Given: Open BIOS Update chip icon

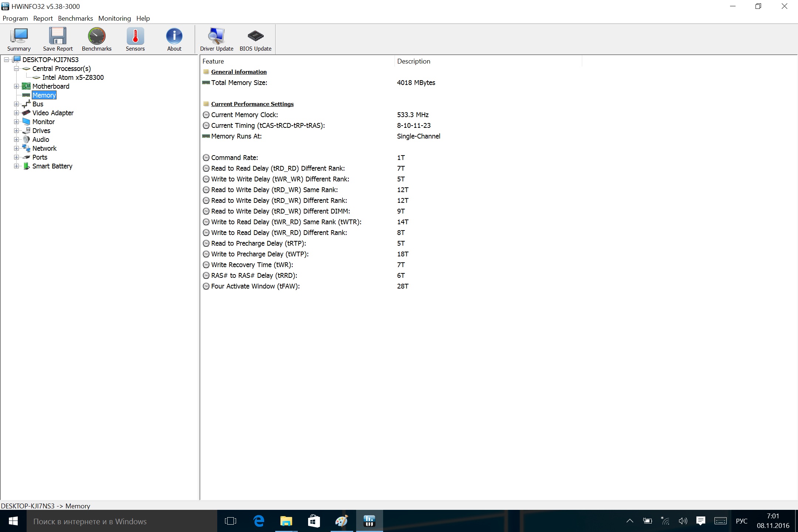Looking at the screenshot, I should point(256,39).
